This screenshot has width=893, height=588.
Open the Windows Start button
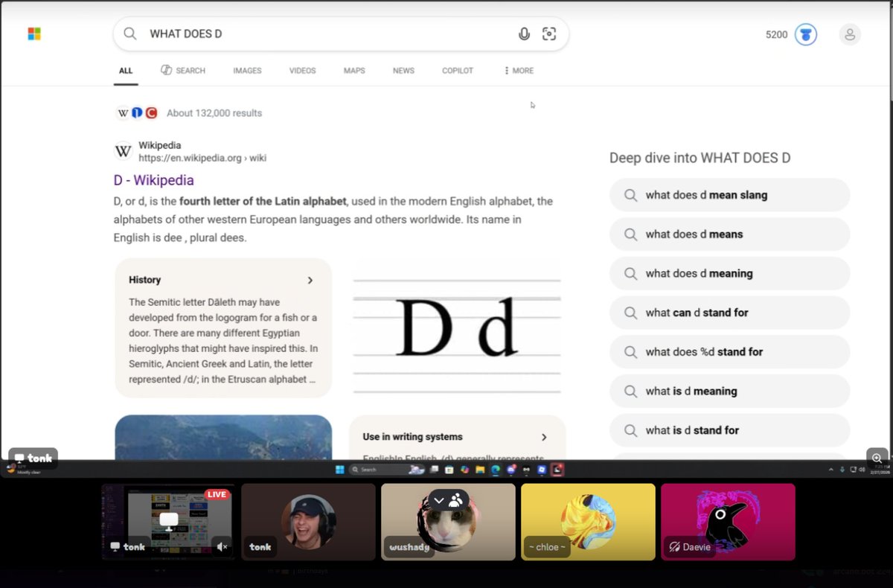(339, 470)
